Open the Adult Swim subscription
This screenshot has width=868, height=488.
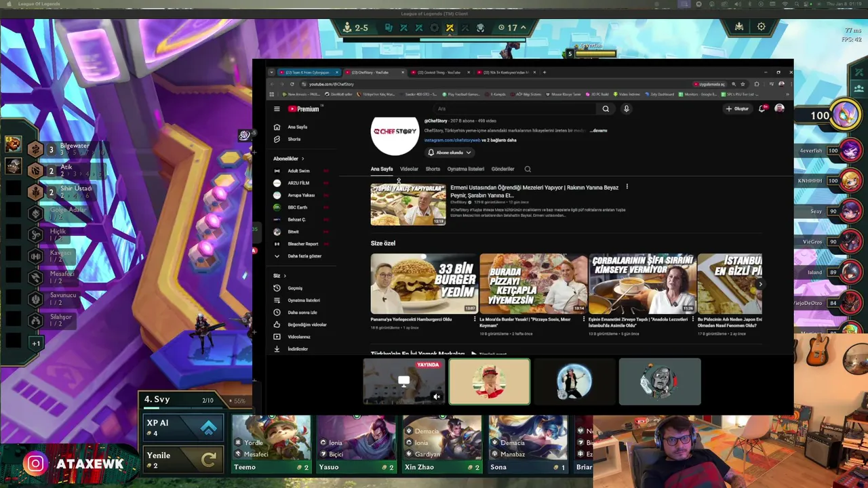[298, 171]
